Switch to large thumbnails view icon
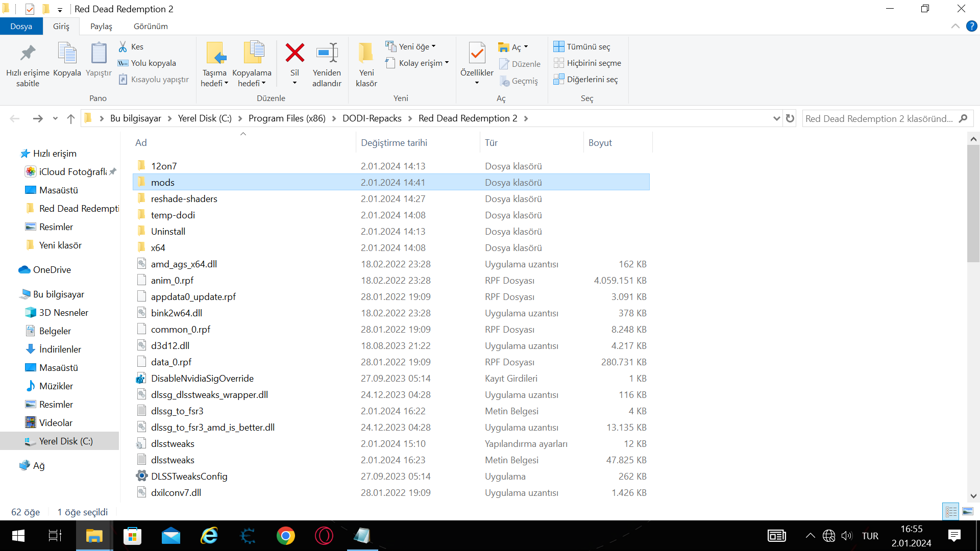980x551 pixels. [x=967, y=511]
